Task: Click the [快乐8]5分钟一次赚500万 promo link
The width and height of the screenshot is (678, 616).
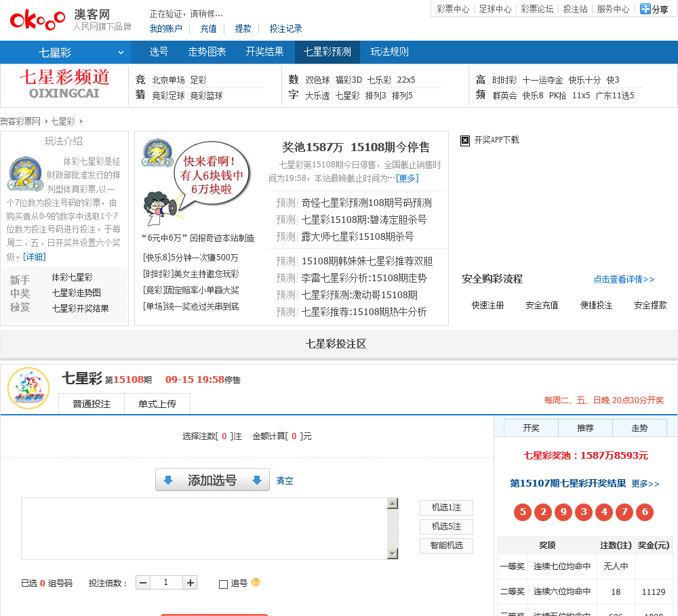Action: pos(191,258)
